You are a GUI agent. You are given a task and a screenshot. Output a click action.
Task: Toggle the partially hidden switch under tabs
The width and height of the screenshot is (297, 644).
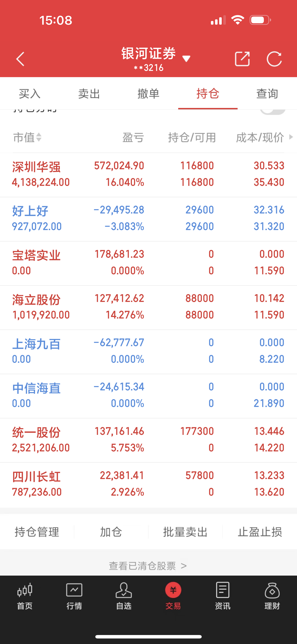click(273, 112)
